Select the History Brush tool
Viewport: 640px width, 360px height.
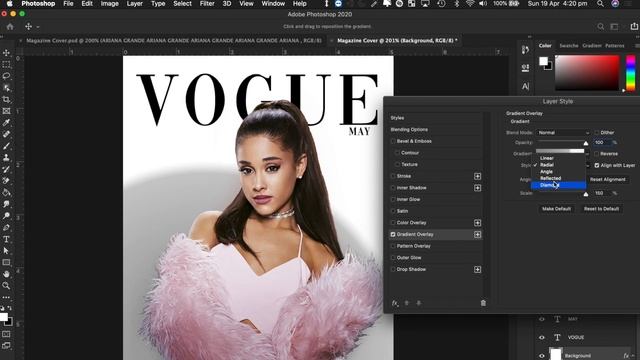pos(6,169)
